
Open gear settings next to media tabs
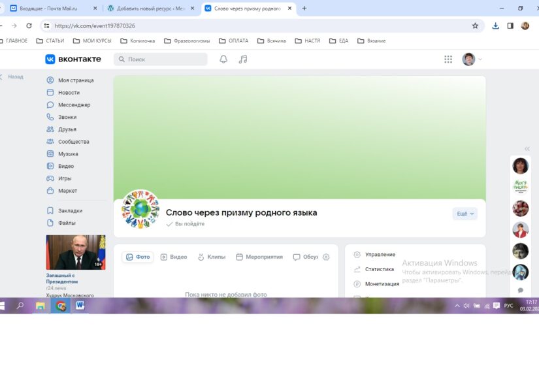[326, 257]
